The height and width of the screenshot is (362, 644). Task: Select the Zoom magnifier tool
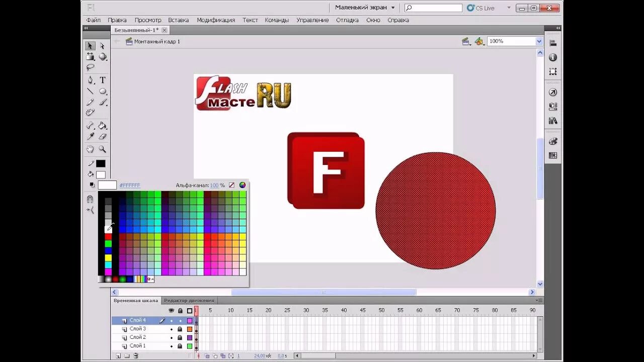click(103, 149)
